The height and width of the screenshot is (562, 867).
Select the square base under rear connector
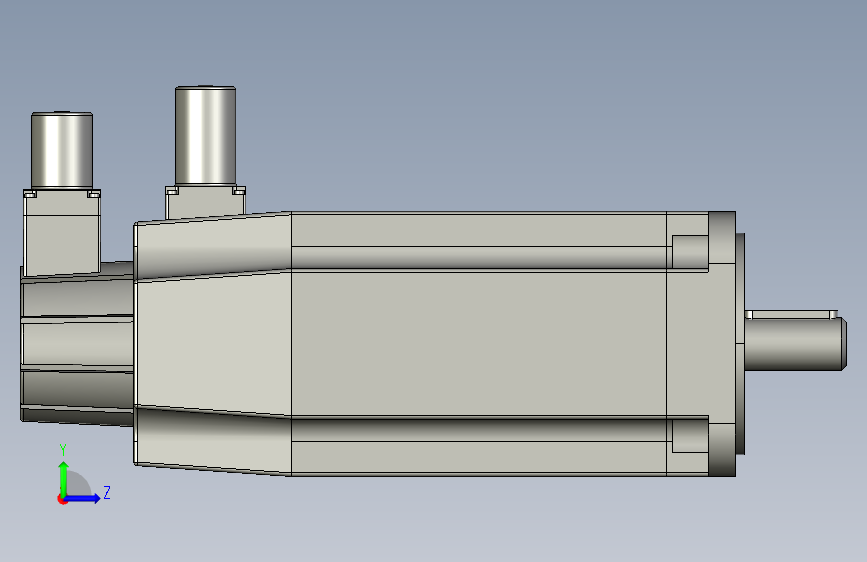tap(62, 232)
